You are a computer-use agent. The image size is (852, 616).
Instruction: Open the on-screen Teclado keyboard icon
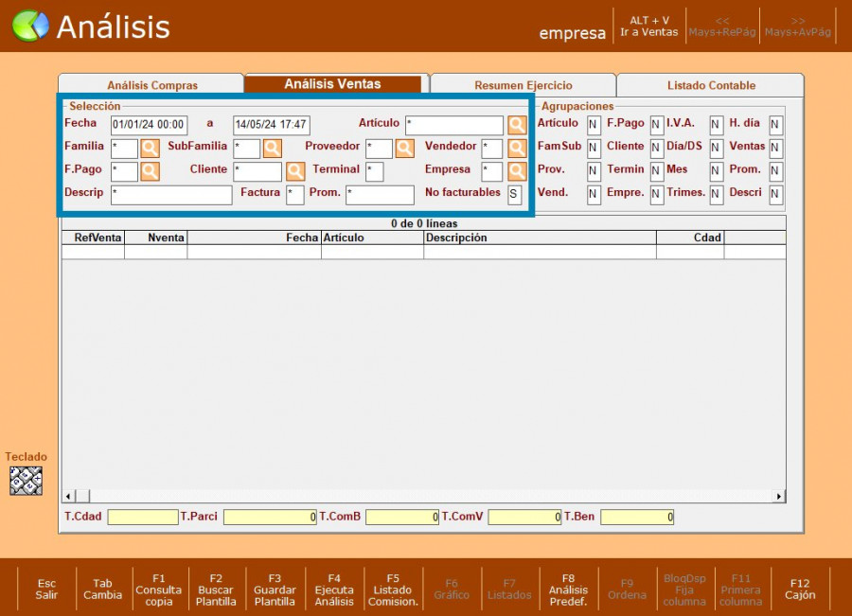(26, 481)
